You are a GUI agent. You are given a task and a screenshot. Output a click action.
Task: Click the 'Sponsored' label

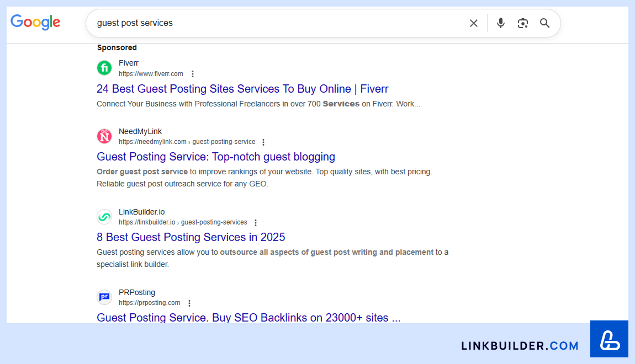click(117, 48)
